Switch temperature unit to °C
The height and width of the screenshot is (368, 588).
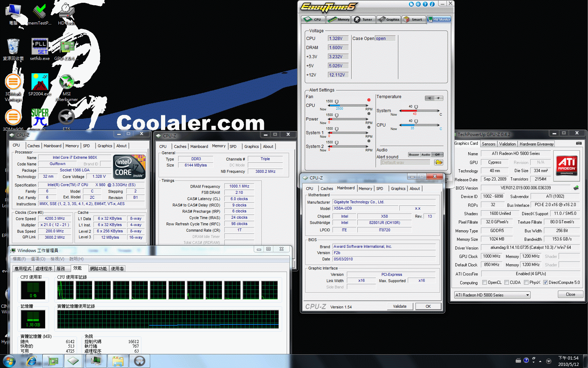point(430,98)
